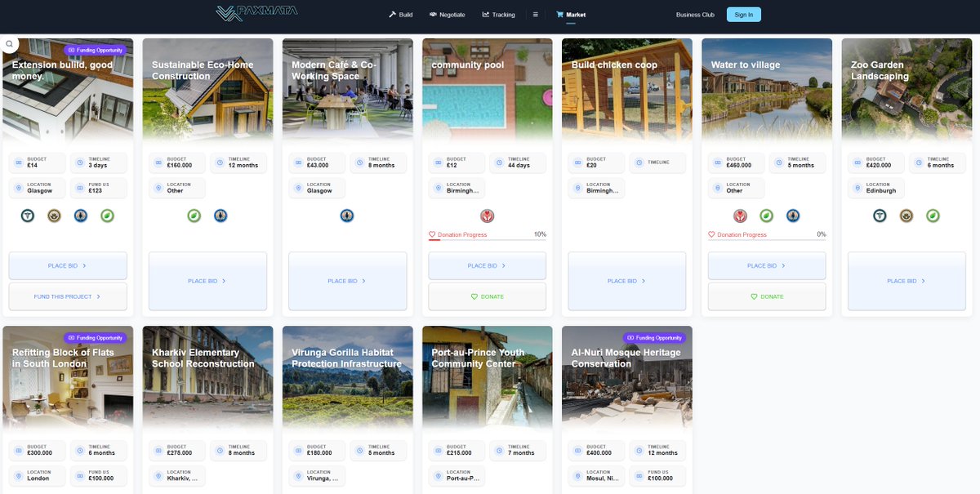Click the blue badge on Modern Café card

click(x=347, y=216)
